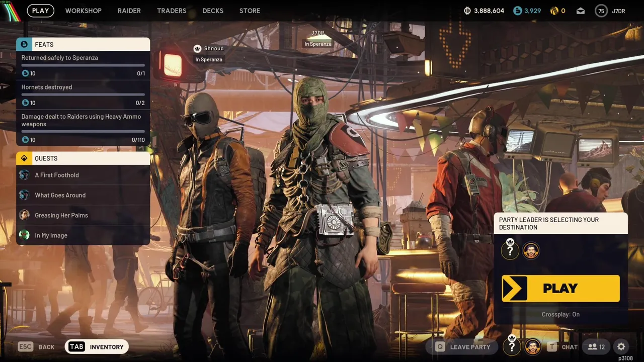Visit the STORE tab
This screenshot has height=362, width=644.
(x=250, y=11)
